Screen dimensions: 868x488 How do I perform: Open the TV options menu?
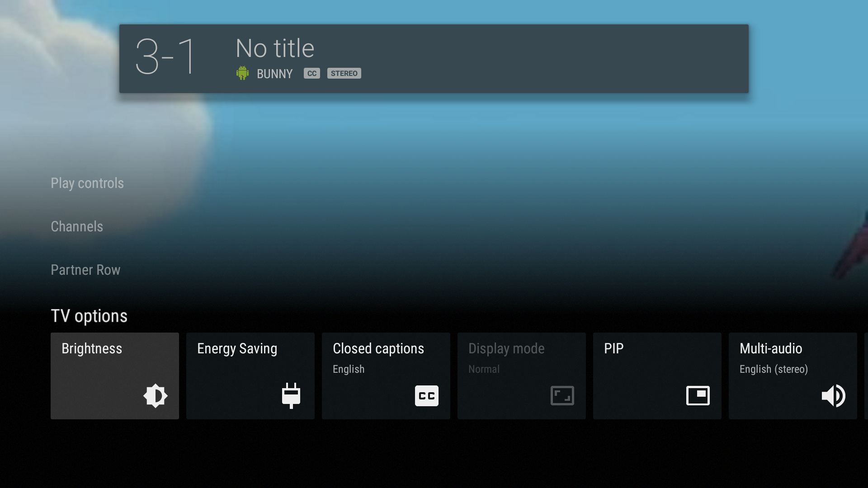pos(88,316)
